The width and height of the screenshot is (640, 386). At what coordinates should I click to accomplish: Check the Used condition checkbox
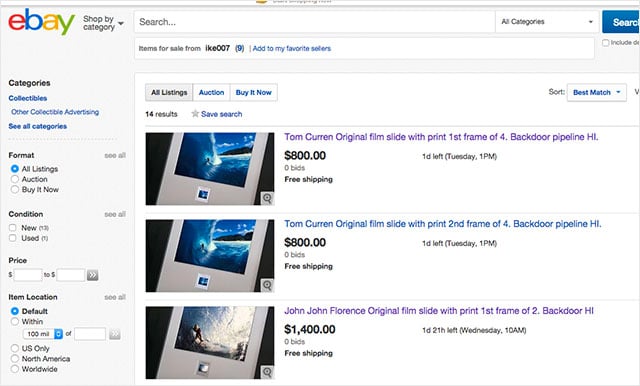click(x=13, y=238)
